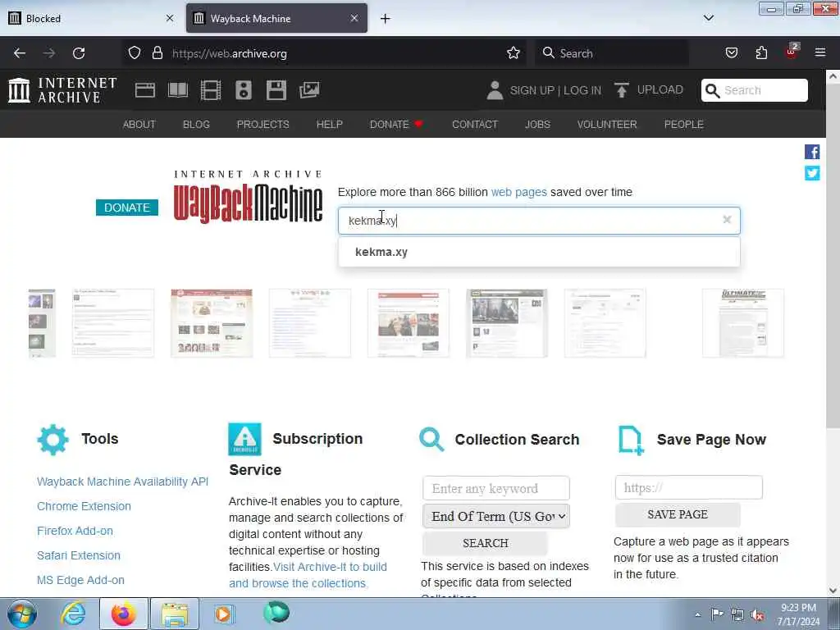Open the Firefox hamburger menu

click(x=820, y=53)
